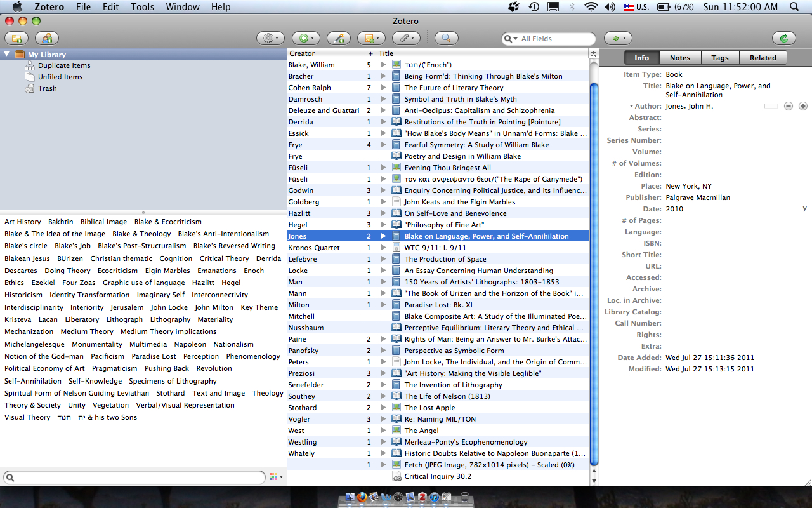Click the New Group toolbar icon
The image size is (812, 508).
[47, 39]
